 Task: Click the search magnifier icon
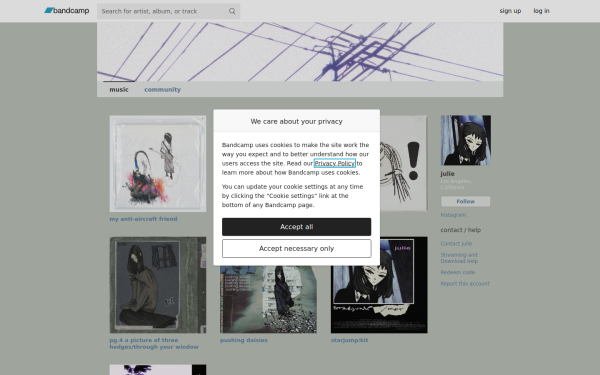click(232, 11)
